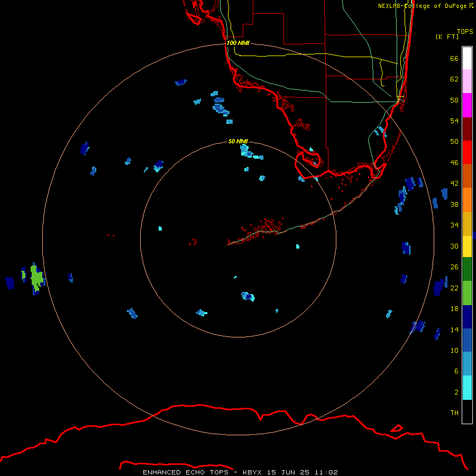476x476 pixels.
Task: Click the '18' scale value
Action: tap(454, 309)
